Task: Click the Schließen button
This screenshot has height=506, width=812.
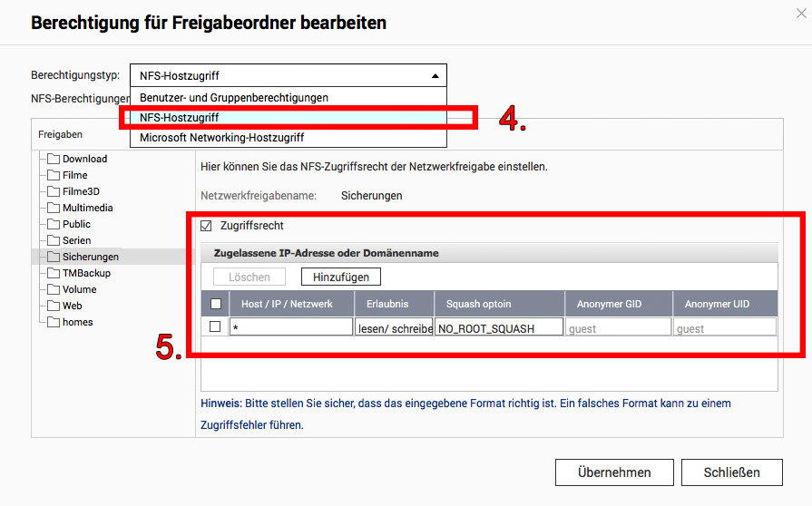Action: point(732,472)
